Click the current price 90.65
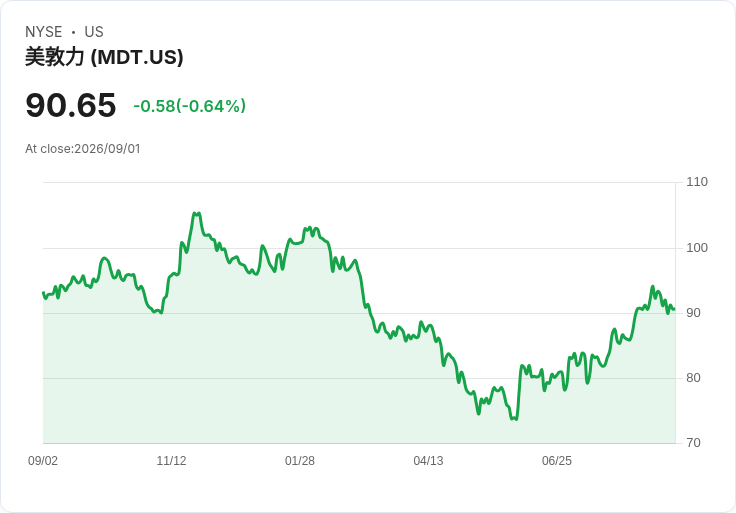The image size is (736, 513). click(x=71, y=105)
